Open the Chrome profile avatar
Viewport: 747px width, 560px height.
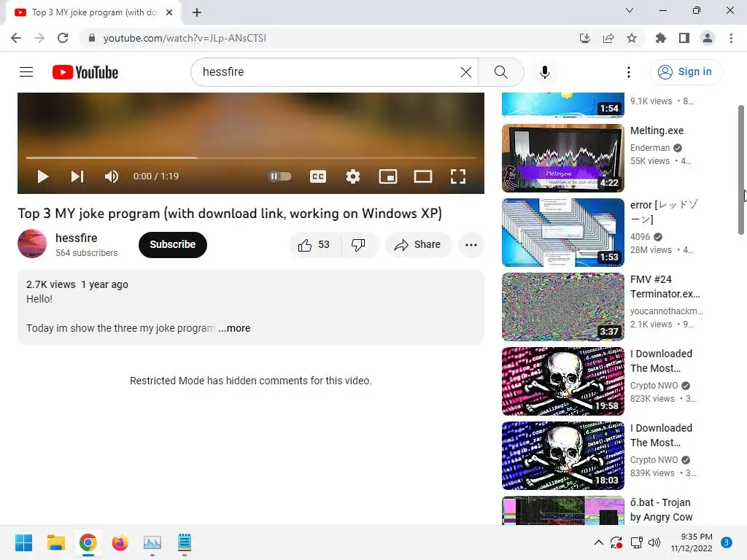tap(708, 38)
